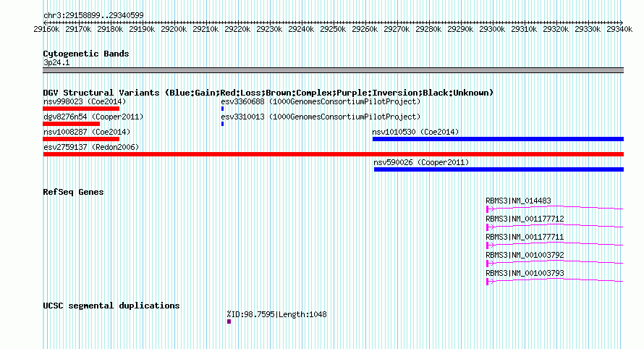Screen dimensions: 644x349
Task: Click the 29270k ruler tick label
Action: point(397,29)
